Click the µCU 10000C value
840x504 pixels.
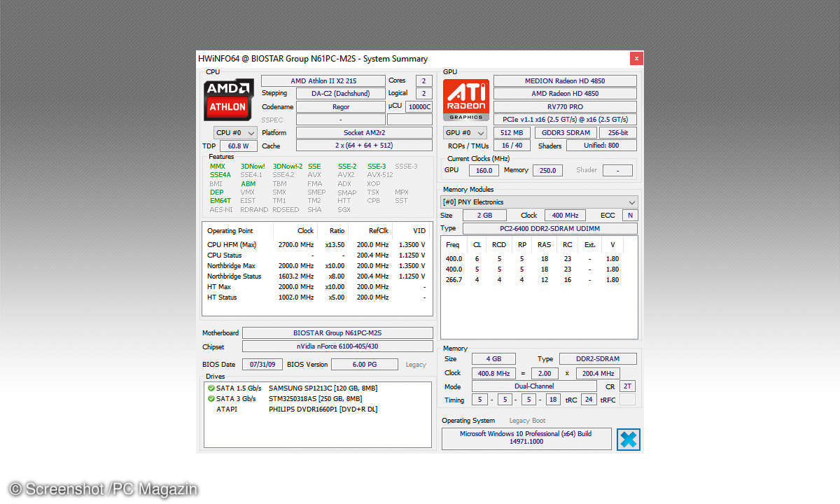pos(419,107)
